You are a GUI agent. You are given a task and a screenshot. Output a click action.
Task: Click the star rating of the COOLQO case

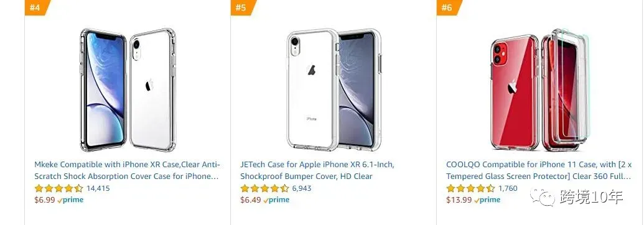tap(470, 188)
